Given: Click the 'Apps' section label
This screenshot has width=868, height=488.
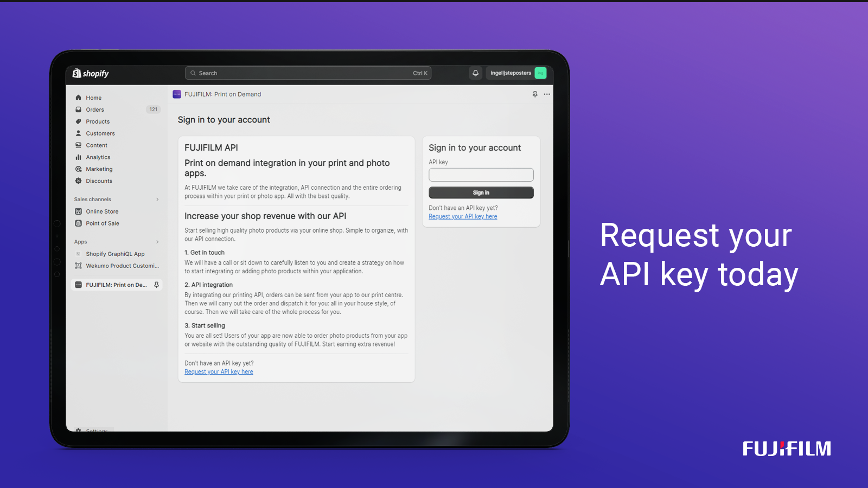Looking at the screenshot, I should click(x=81, y=242).
